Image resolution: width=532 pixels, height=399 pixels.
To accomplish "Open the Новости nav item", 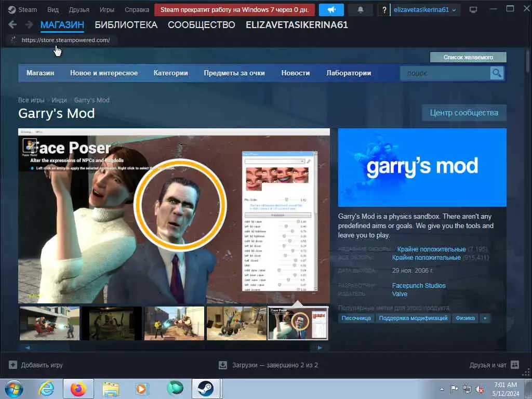I will pos(296,73).
